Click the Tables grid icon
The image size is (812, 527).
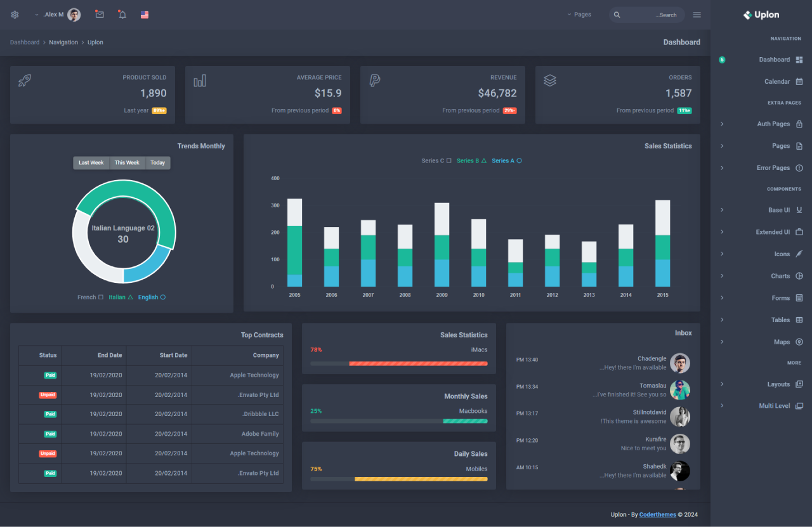(x=799, y=320)
